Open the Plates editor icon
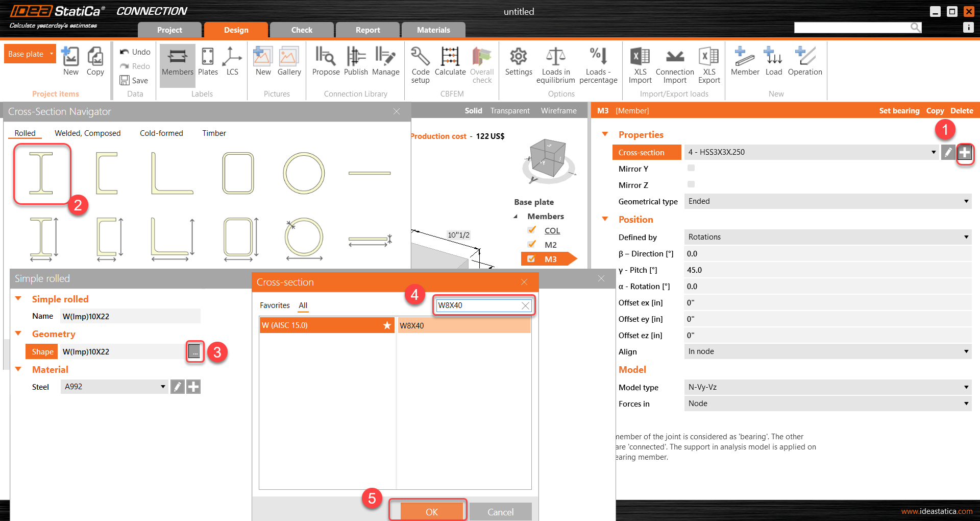The image size is (980, 521). [207, 65]
